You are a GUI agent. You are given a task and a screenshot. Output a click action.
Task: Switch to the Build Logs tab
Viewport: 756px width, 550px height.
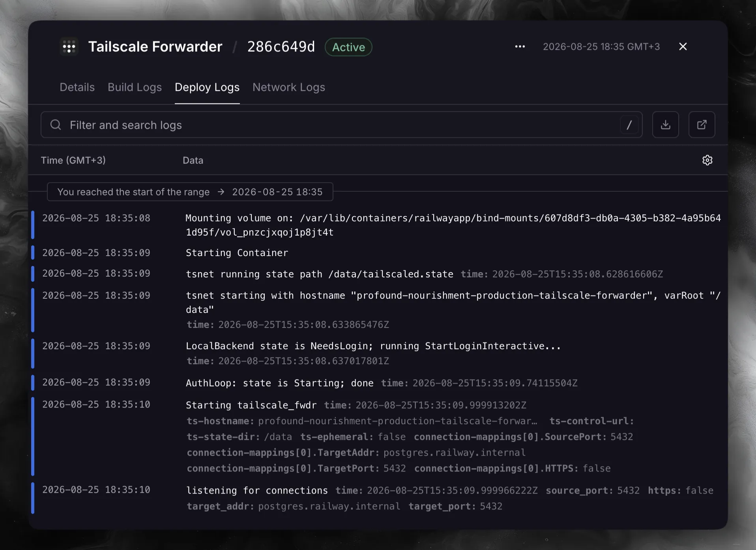tap(135, 87)
